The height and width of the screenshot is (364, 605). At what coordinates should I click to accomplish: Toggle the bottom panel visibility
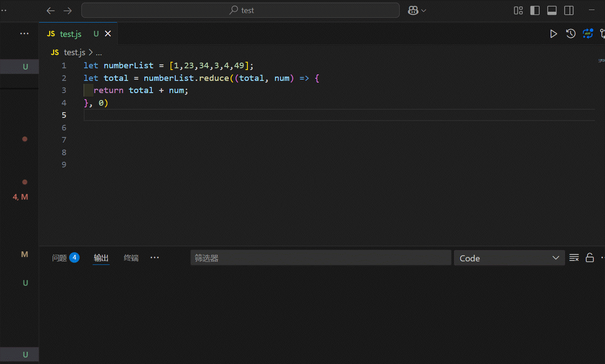[x=552, y=10]
